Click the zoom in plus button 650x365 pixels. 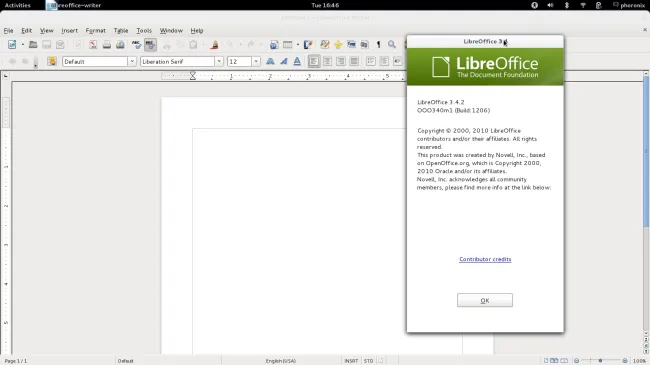(x=625, y=360)
